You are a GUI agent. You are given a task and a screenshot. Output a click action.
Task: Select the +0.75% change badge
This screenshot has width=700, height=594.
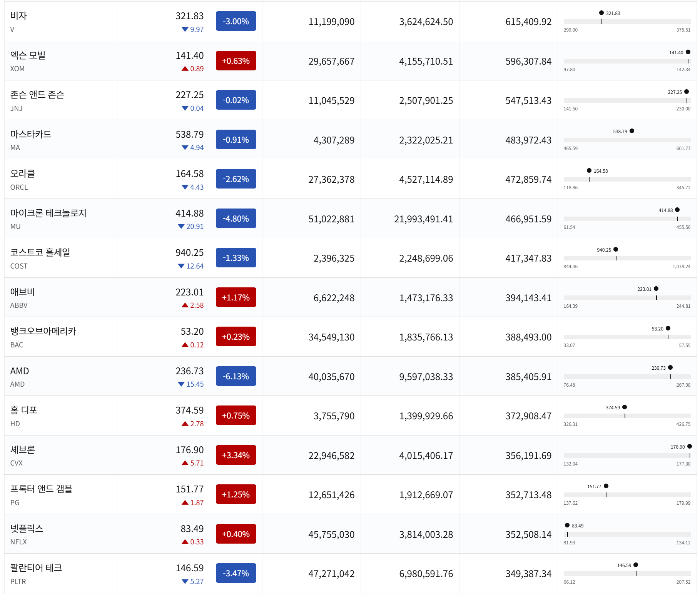[236, 415]
